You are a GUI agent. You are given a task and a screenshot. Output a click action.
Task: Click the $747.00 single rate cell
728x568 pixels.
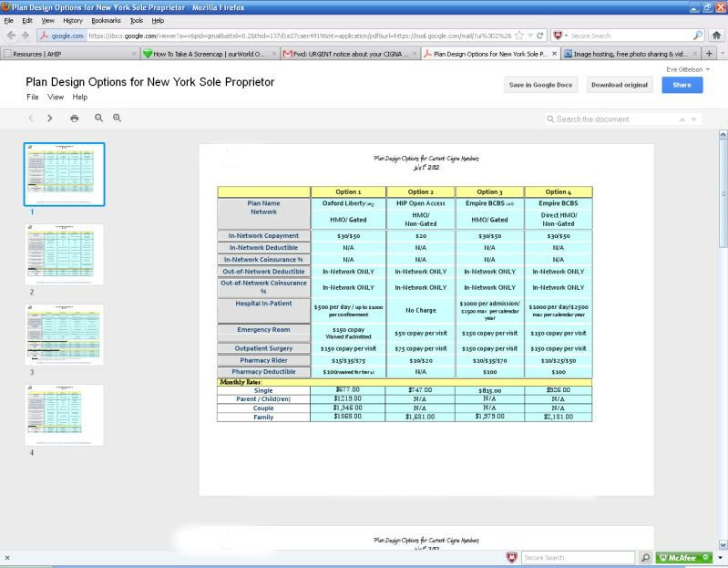420,390
